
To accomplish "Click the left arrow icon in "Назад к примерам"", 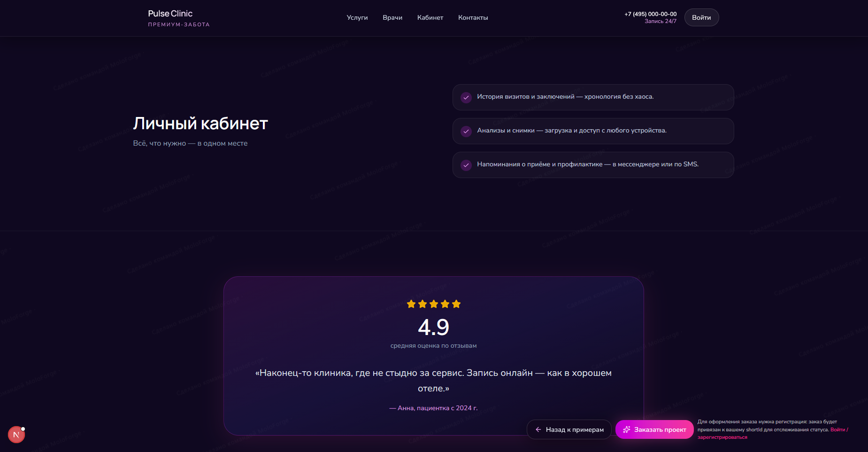I will point(538,429).
